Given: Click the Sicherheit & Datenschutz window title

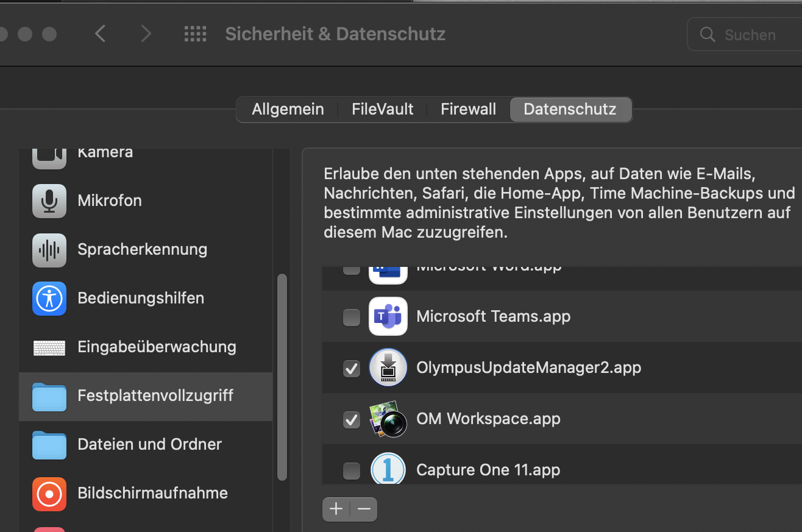Looking at the screenshot, I should pyautogui.click(x=335, y=34).
